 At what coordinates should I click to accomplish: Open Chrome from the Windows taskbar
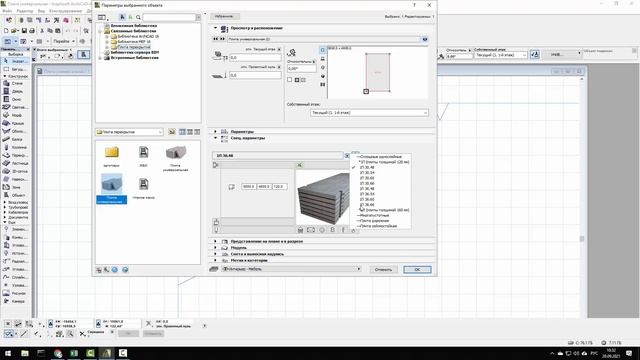click(x=58, y=353)
